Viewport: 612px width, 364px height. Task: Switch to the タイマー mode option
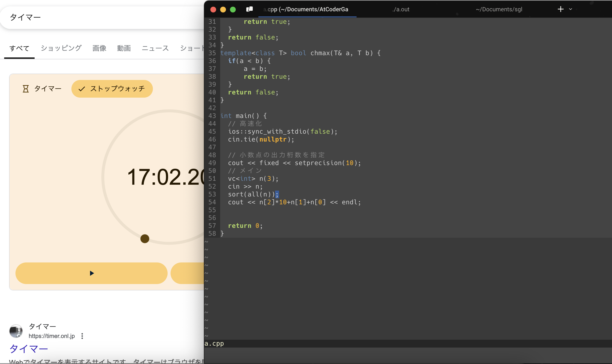tap(47, 89)
